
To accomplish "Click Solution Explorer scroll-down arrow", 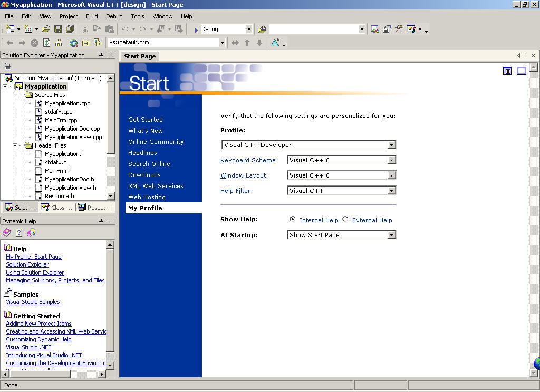I will (111, 196).
